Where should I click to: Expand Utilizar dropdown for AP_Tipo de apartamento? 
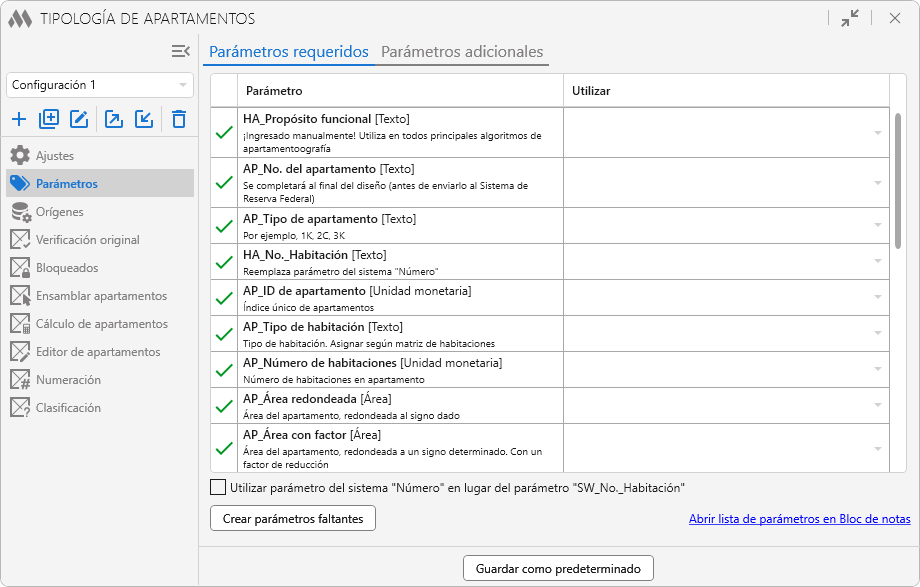click(877, 226)
